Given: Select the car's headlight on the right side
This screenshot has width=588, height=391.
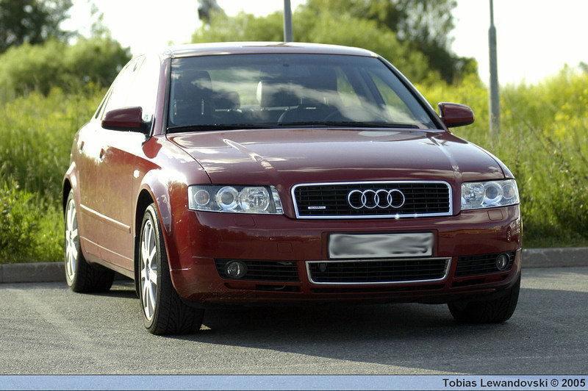Looking at the screenshot, I should coord(490,194).
